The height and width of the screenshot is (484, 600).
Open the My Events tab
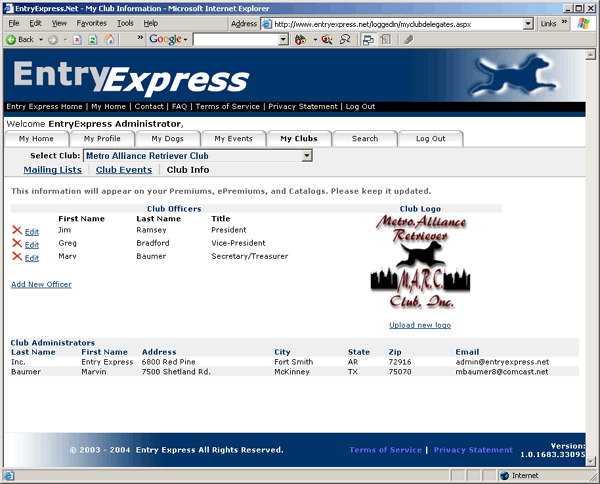point(233,139)
